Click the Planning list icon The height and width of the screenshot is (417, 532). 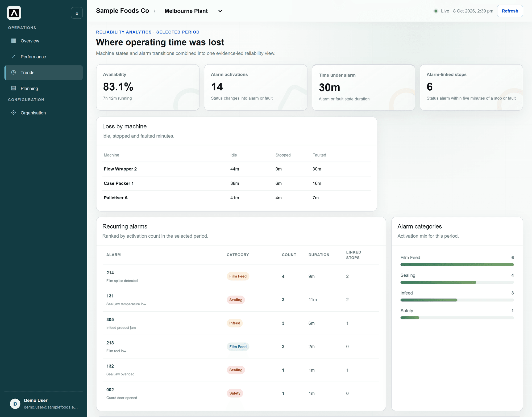pos(14,88)
